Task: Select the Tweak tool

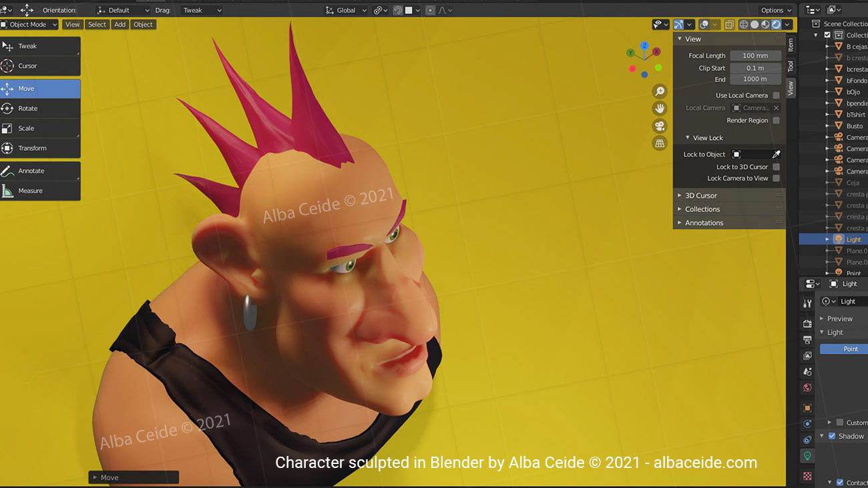Action: coord(40,46)
